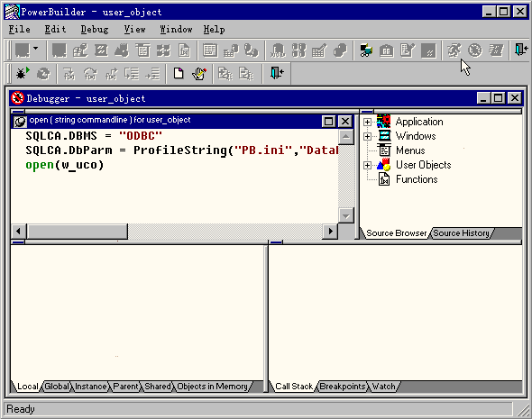Click the horizontal scrollbar thumb in script pane
The height and width of the screenshot is (419, 532).
click(78, 232)
